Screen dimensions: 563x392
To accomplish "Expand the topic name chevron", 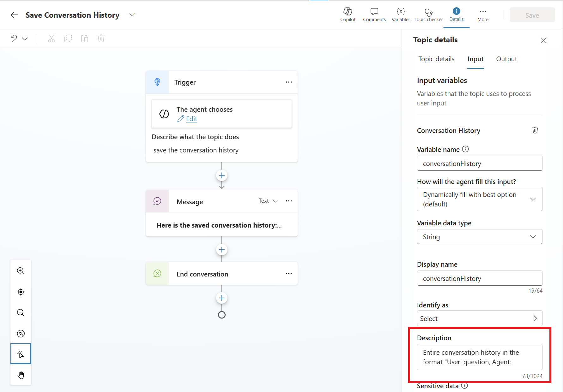I will point(132,15).
